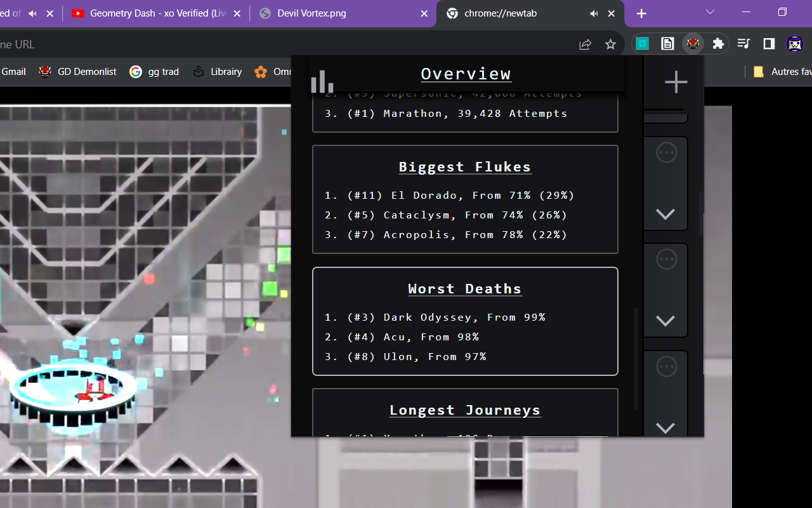Screen dimensions: 812x508
Task: Click the Worst Deaths heading
Action: tap(465, 289)
